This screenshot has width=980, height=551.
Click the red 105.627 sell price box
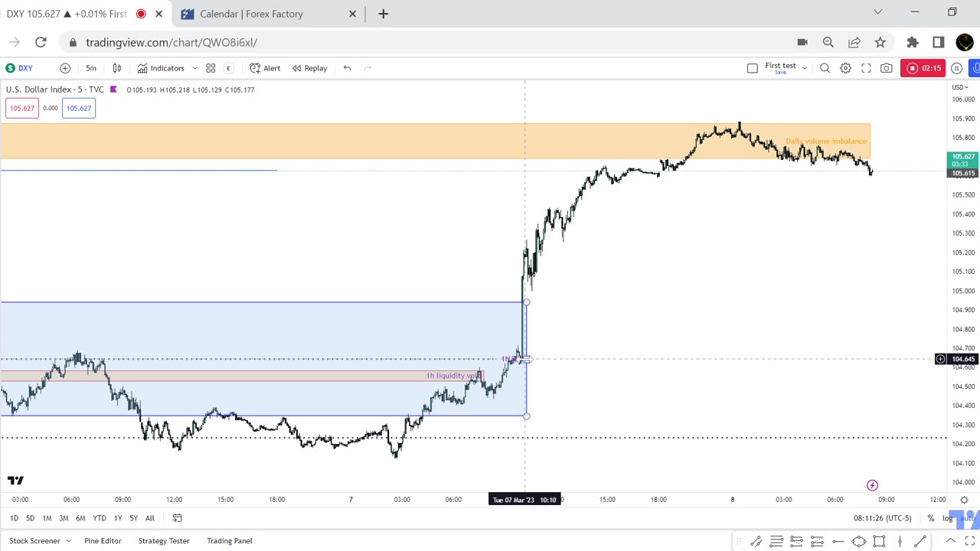(21, 108)
